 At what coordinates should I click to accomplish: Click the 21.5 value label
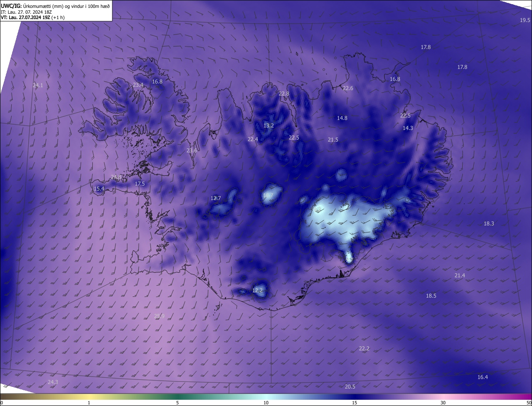[x=333, y=140]
